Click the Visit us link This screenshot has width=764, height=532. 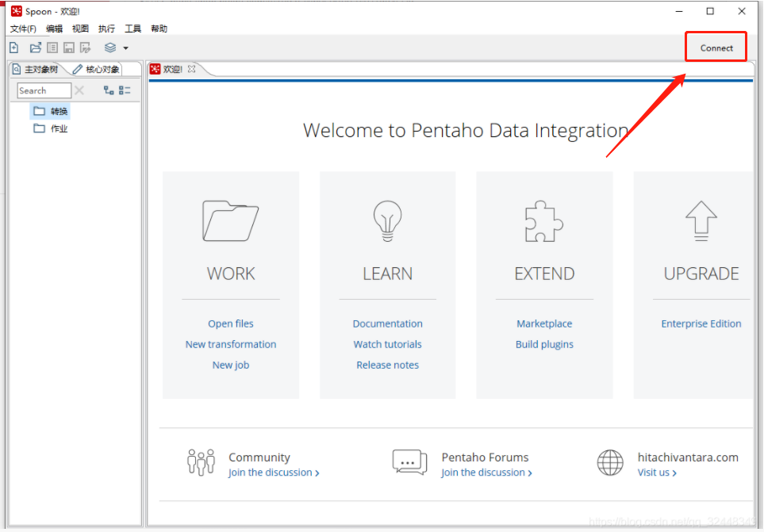(657, 473)
